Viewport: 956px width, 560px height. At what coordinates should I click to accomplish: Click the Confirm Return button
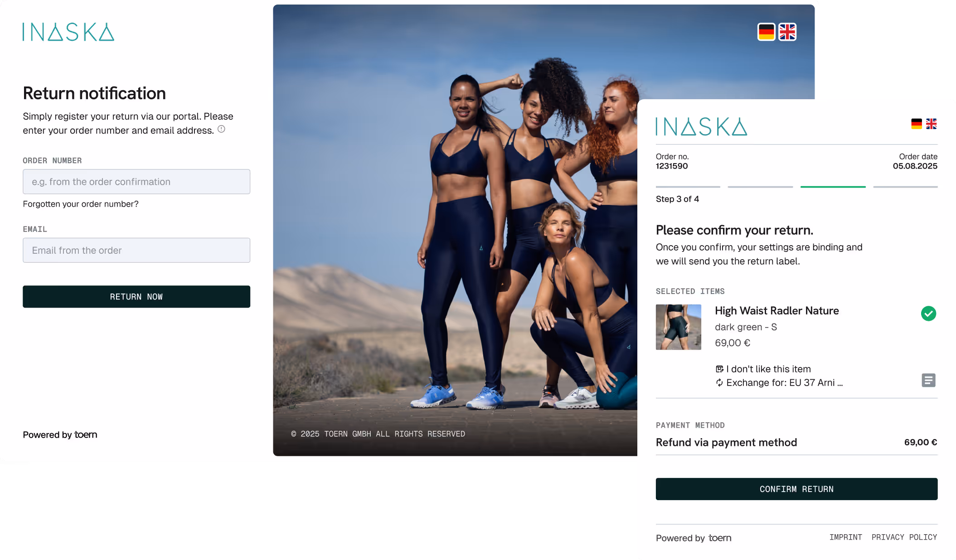click(796, 489)
